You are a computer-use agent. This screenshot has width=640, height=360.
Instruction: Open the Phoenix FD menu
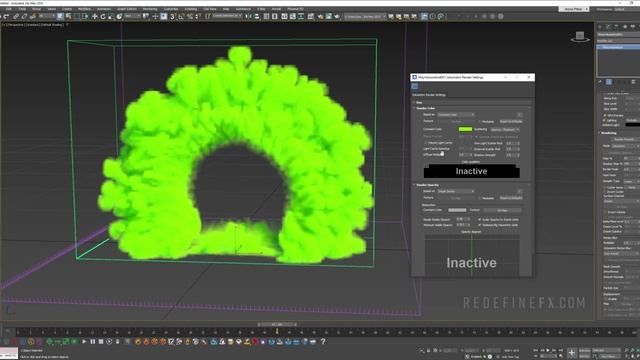[295, 9]
